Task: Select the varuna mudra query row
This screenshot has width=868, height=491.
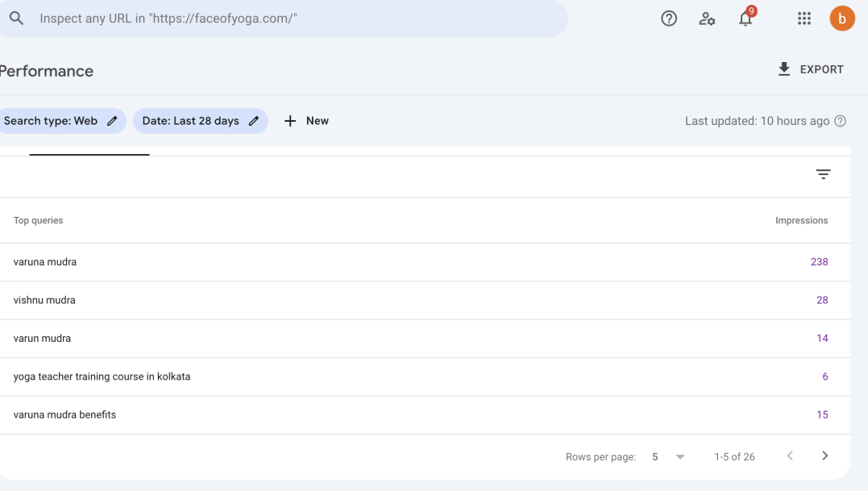Action: 45,262
